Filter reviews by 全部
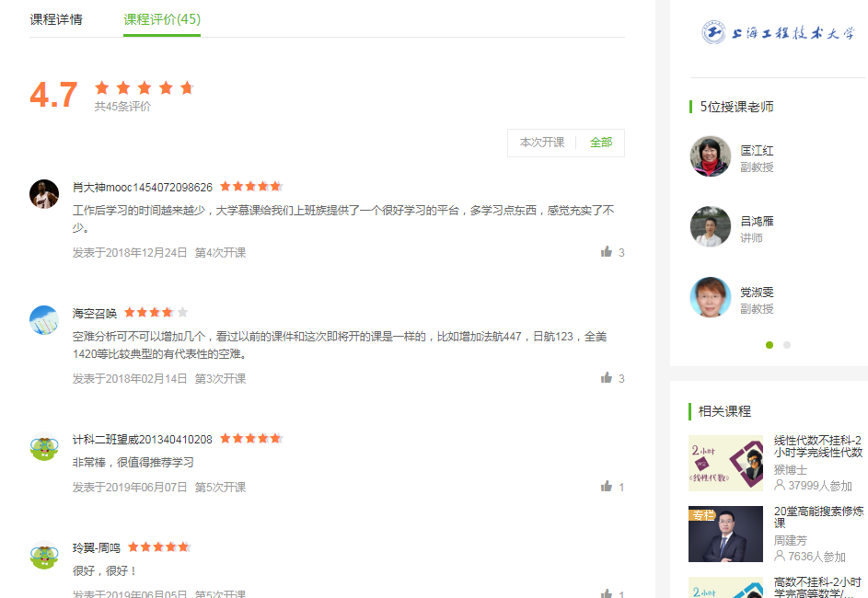Screen dimensions: 868x598 (x=601, y=143)
